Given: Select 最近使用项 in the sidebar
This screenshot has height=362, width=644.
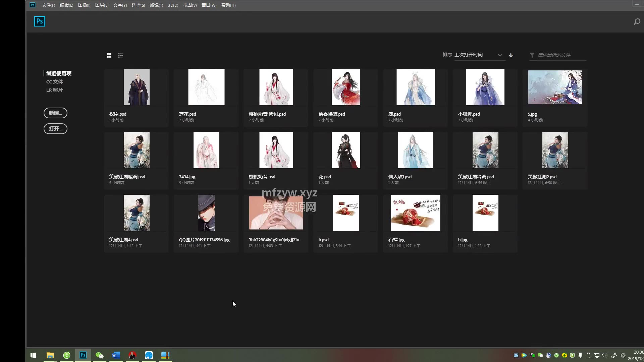Looking at the screenshot, I should click(59, 73).
